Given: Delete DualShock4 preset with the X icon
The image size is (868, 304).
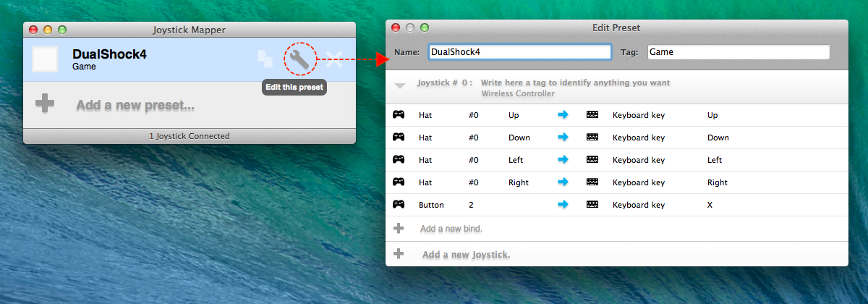Looking at the screenshot, I should (333, 59).
